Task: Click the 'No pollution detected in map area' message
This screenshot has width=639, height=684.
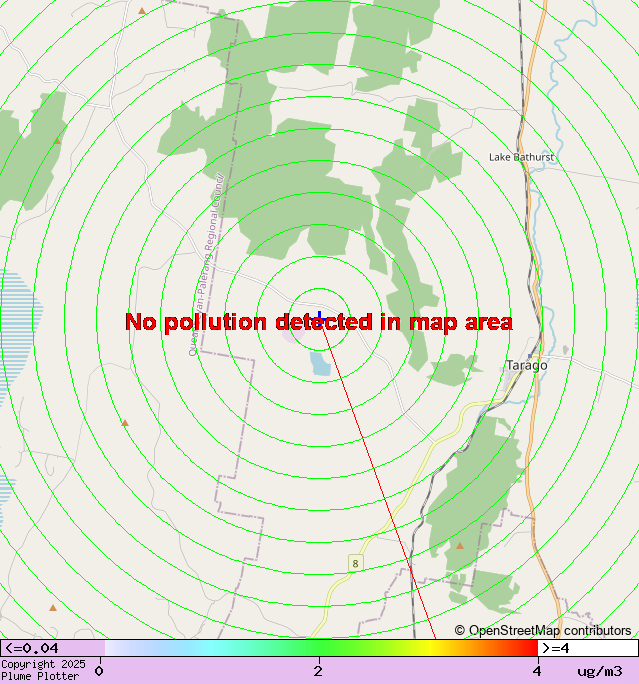Action: click(319, 322)
